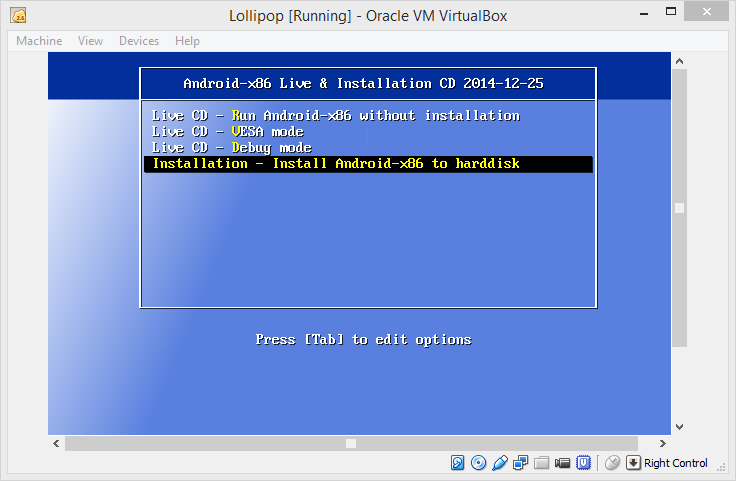Maximize the VirtualBox window
This screenshot has height=481, width=736.
tap(671, 12)
